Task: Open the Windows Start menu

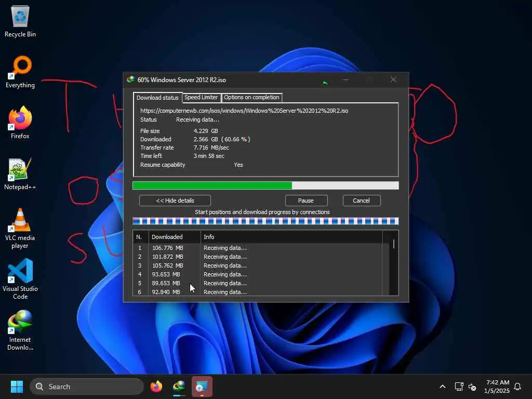Action: coord(17,387)
